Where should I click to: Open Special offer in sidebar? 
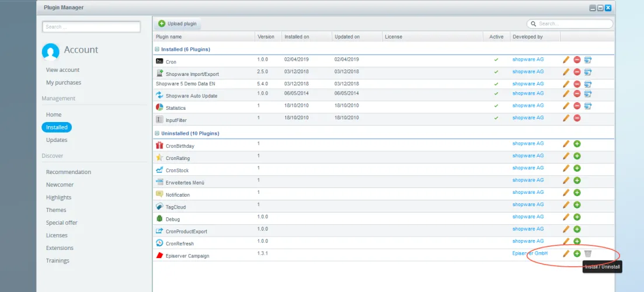click(62, 223)
